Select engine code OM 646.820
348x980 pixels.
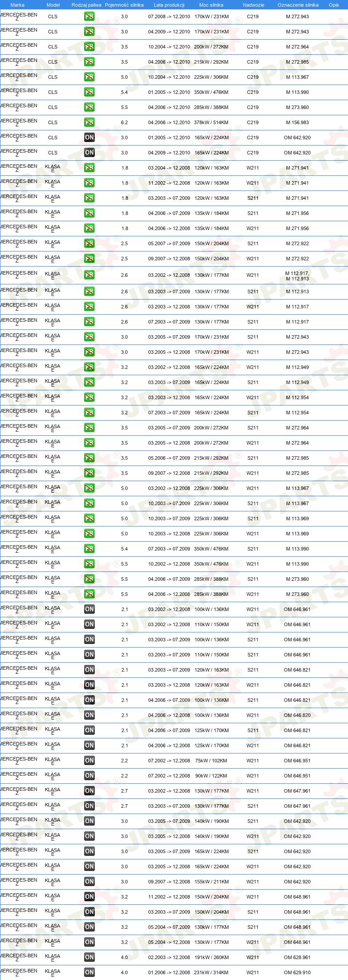pos(297,715)
